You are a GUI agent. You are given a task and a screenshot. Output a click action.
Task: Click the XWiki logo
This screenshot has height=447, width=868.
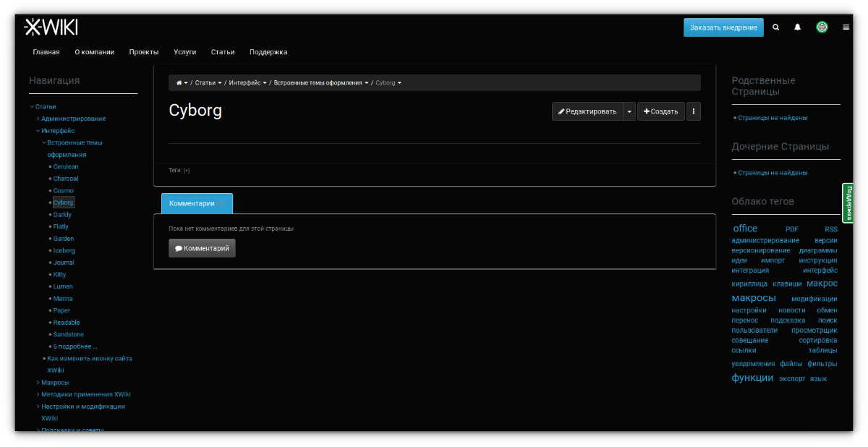(51, 27)
